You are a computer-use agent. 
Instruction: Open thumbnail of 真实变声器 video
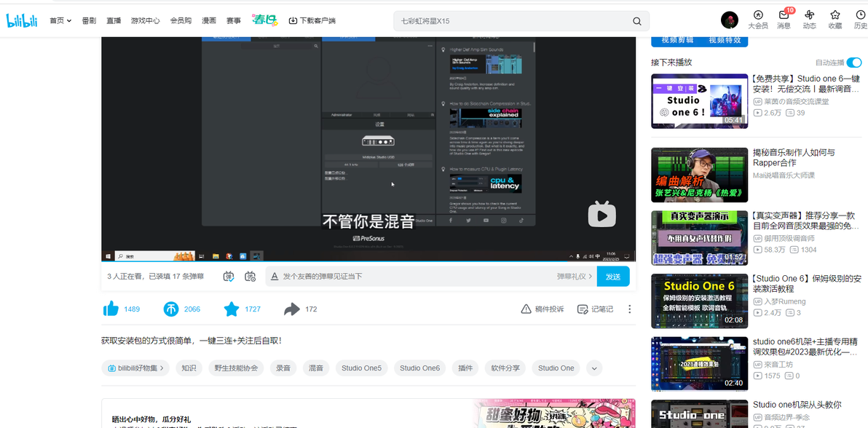699,237
